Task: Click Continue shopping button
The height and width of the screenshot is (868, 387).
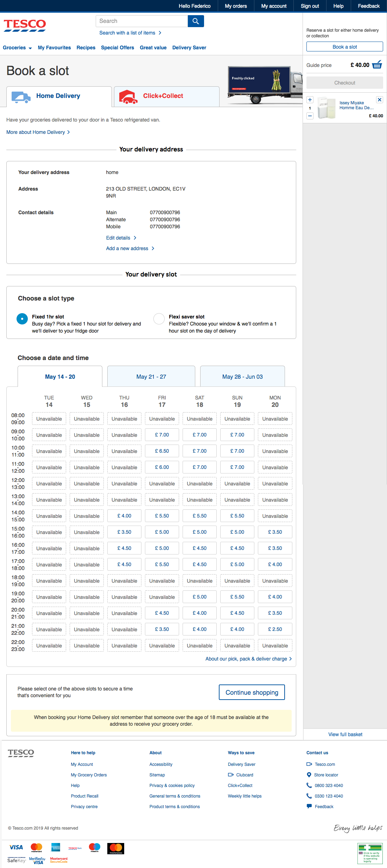Action: coord(252,692)
